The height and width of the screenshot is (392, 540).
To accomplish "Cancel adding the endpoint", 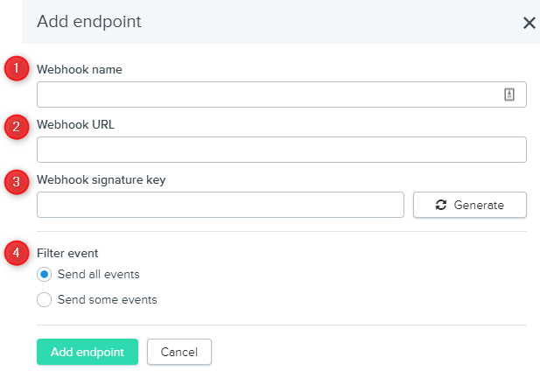I will (x=179, y=352).
